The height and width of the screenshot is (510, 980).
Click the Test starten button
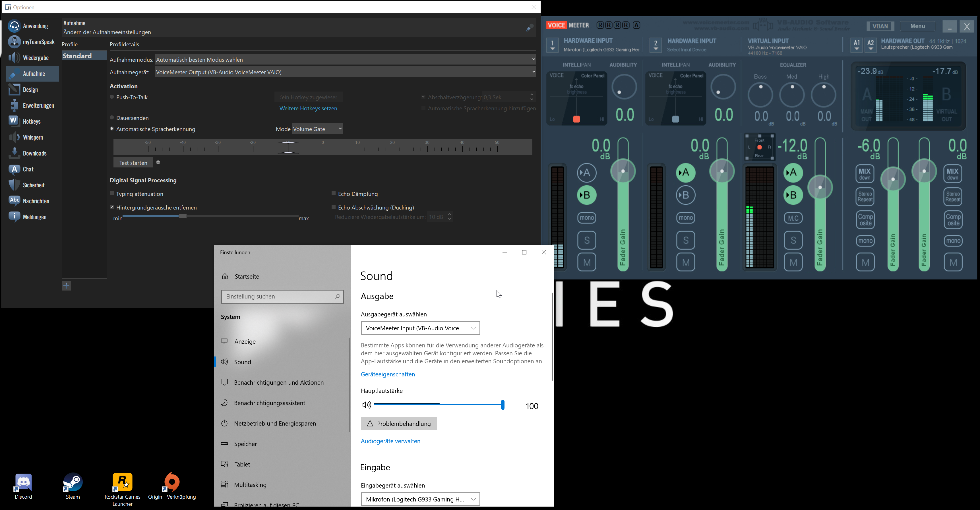[133, 163]
